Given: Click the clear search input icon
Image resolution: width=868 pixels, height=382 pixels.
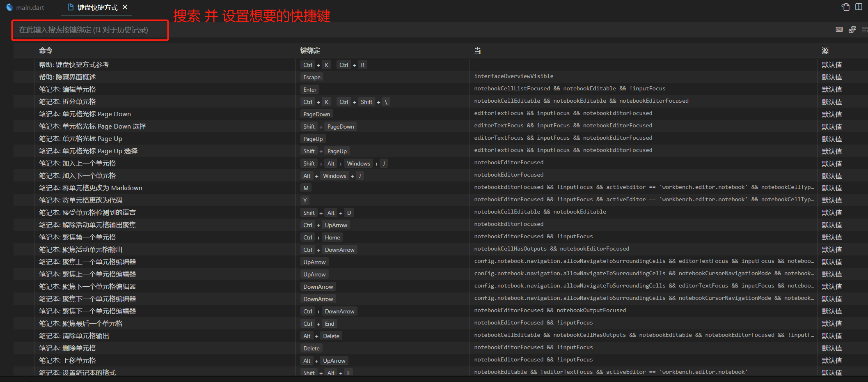Looking at the screenshot, I should (x=865, y=30).
